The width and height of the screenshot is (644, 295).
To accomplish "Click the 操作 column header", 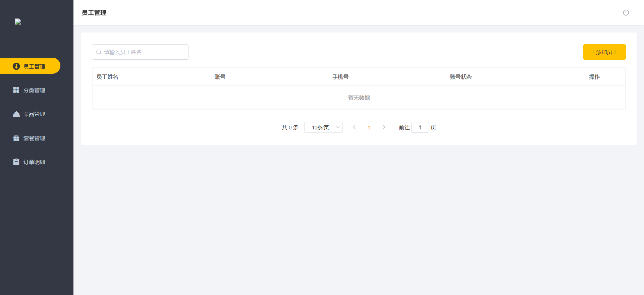I will 594,77.
